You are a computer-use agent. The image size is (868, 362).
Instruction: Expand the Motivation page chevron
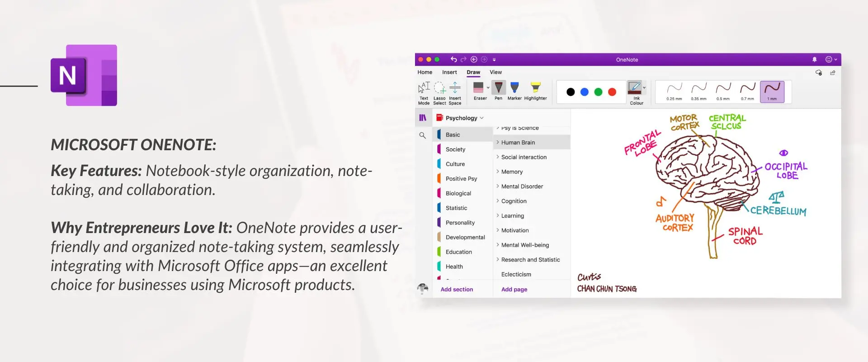coord(498,230)
